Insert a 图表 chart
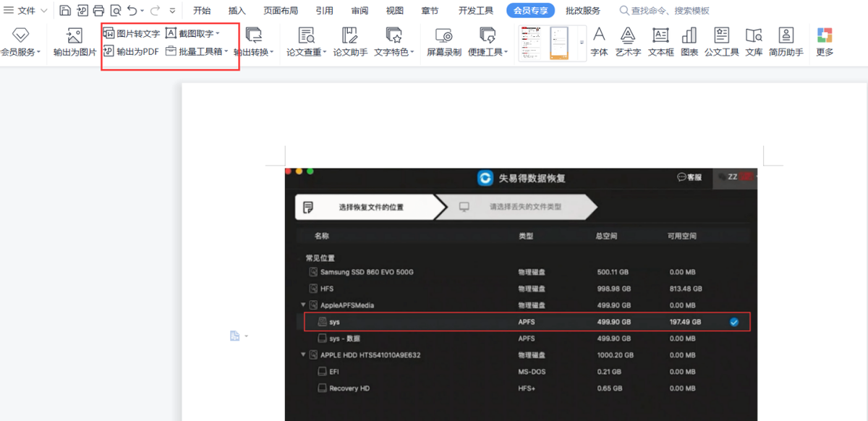 pos(689,43)
